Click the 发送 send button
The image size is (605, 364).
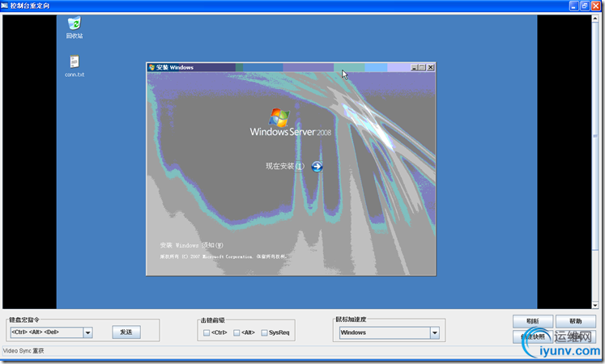click(126, 332)
